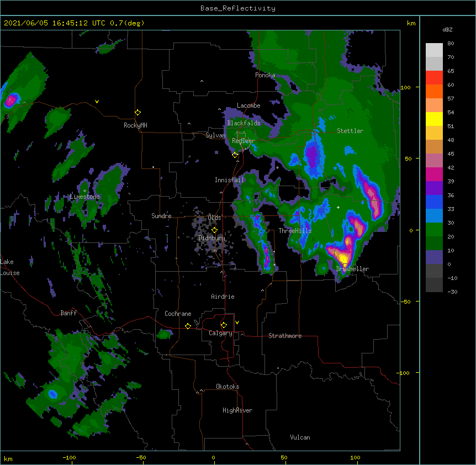The width and height of the screenshot is (476, 465).
Task: Click the Olds city label
Action: (214, 218)
